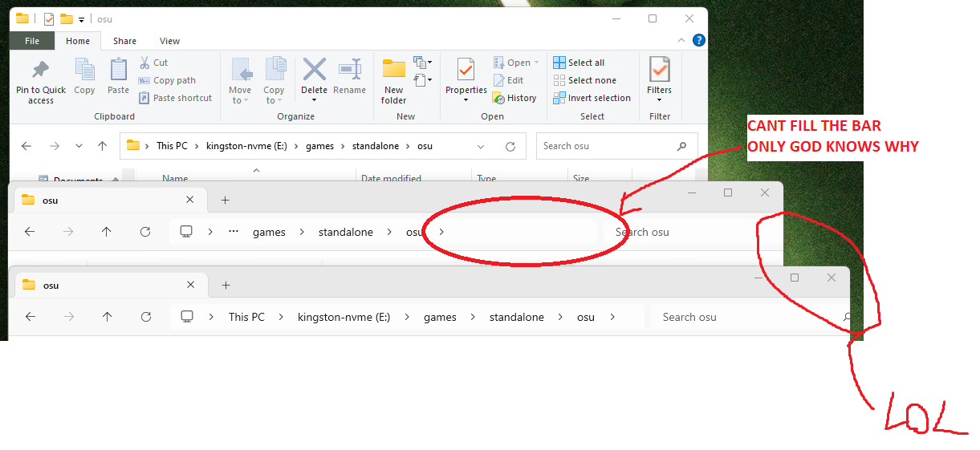Open the File menu tab
Screen dimensions: 980x450
pos(32,41)
